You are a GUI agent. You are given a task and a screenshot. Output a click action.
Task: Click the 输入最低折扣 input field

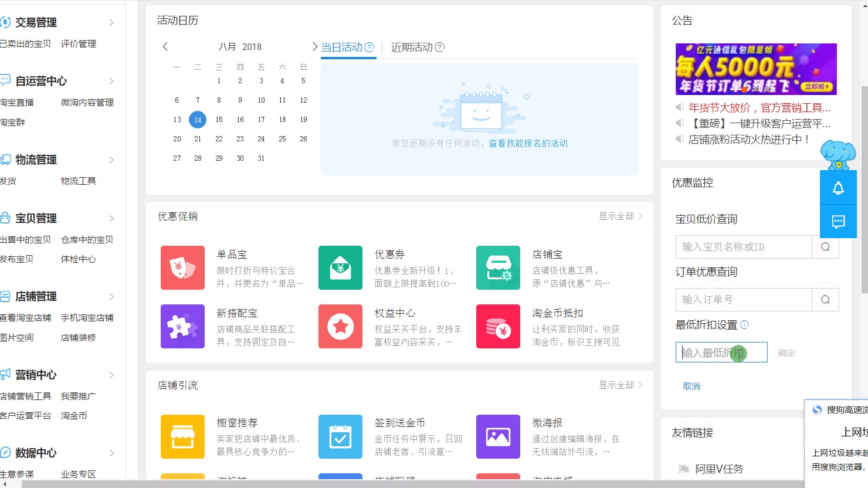721,353
